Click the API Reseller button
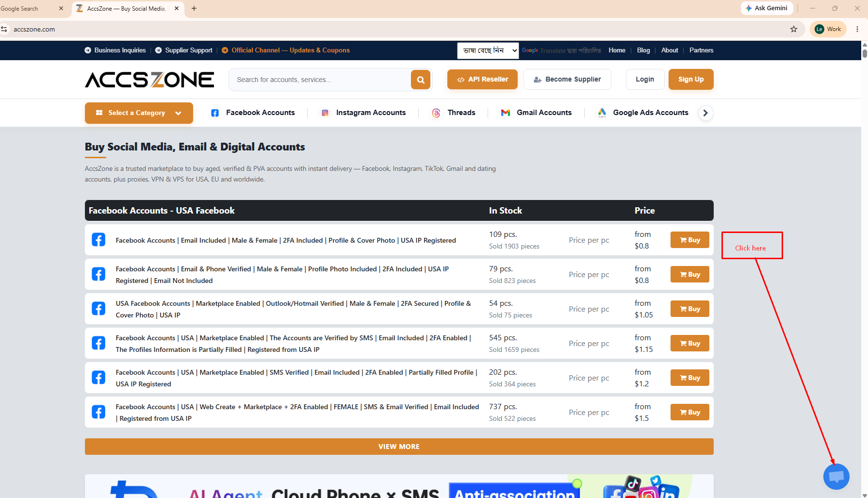Viewport: 868px width, 498px height. tap(482, 80)
